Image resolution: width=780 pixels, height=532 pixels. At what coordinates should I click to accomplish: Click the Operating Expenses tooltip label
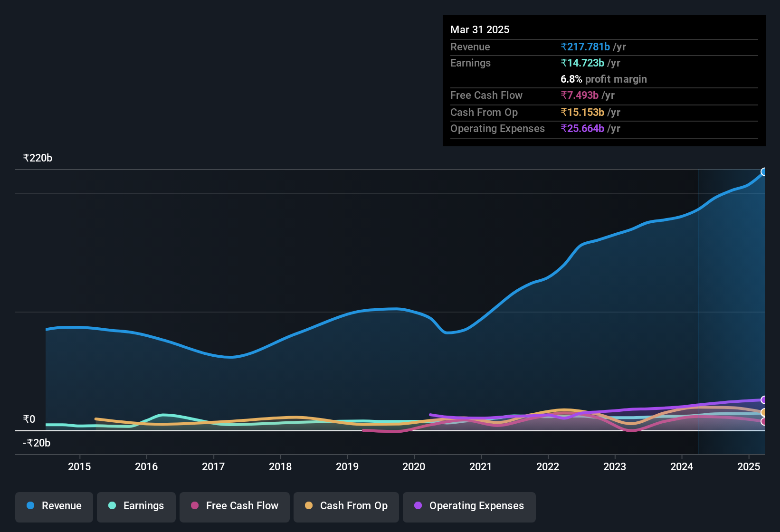pyautogui.click(x=497, y=128)
